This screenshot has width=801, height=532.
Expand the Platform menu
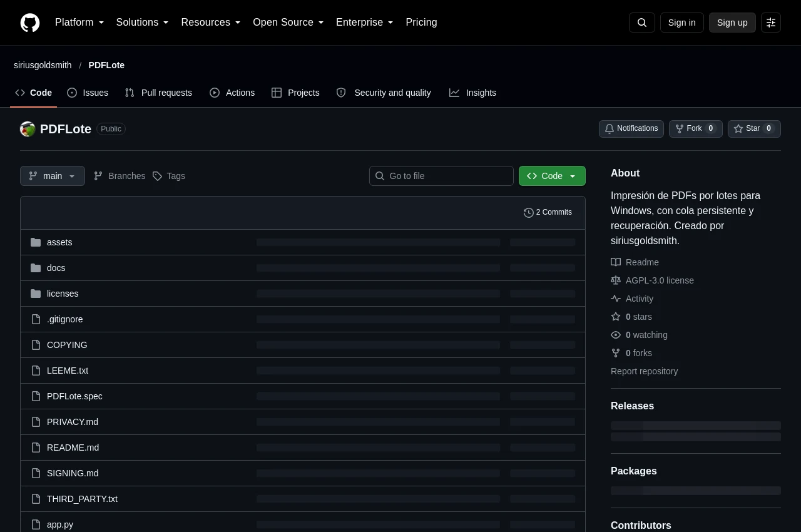(x=79, y=23)
